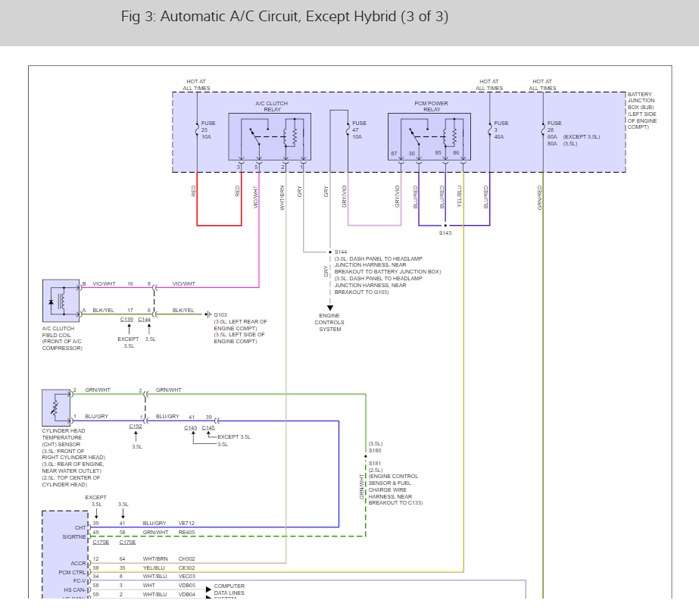Click the Fuse 3 fuse symbol

pyautogui.click(x=489, y=130)
